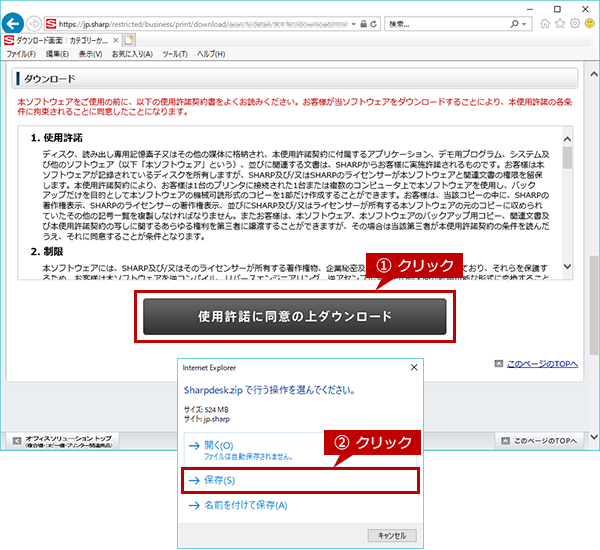Open the ヘルプ(H) menu
This screenshot has width=600, height=550.
(211, 54)
